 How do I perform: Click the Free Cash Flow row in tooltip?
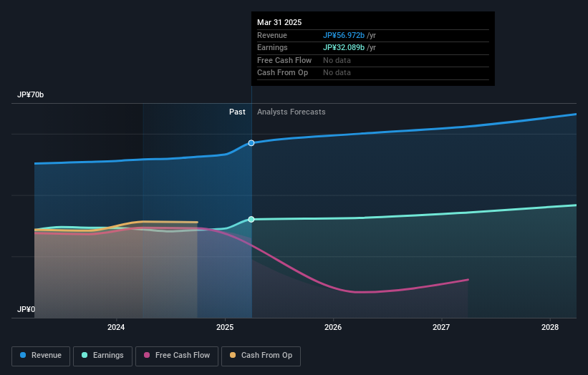[372, 60]
